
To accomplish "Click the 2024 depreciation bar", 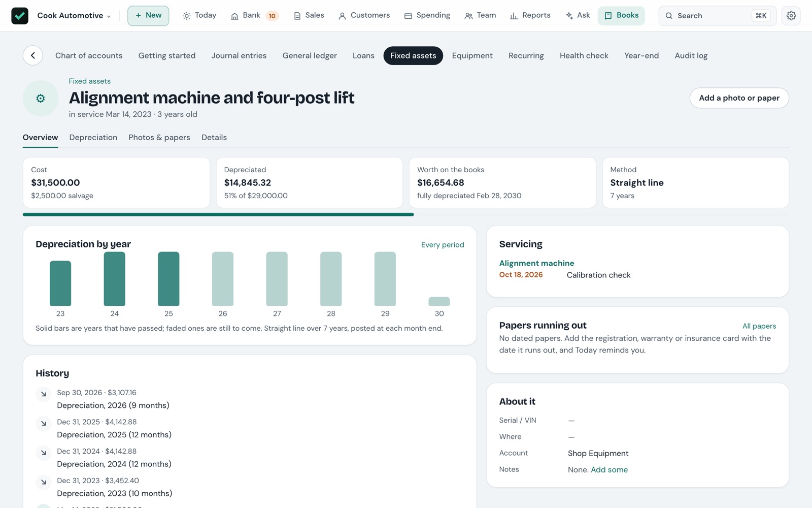I will (x=115, y=279).
